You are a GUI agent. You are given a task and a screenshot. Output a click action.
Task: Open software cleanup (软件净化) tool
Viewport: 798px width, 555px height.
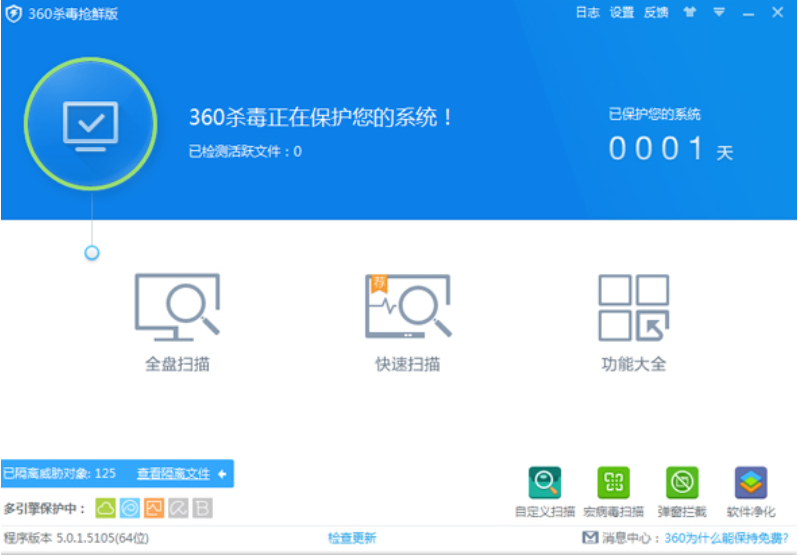[751, 491]
